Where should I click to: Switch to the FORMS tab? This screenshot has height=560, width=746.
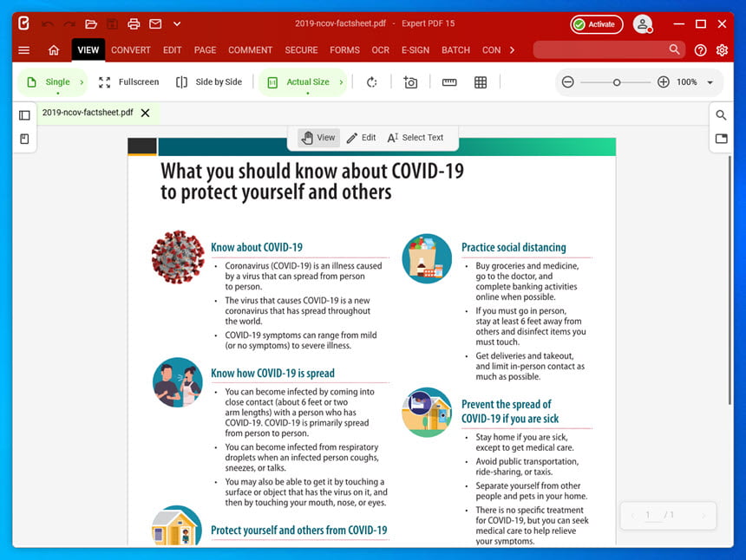[x=344, y=50]
